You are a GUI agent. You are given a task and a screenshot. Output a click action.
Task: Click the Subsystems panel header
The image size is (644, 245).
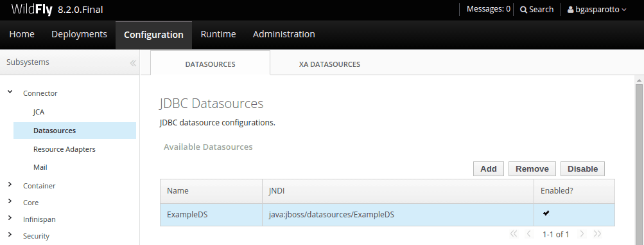click(70, 62)
